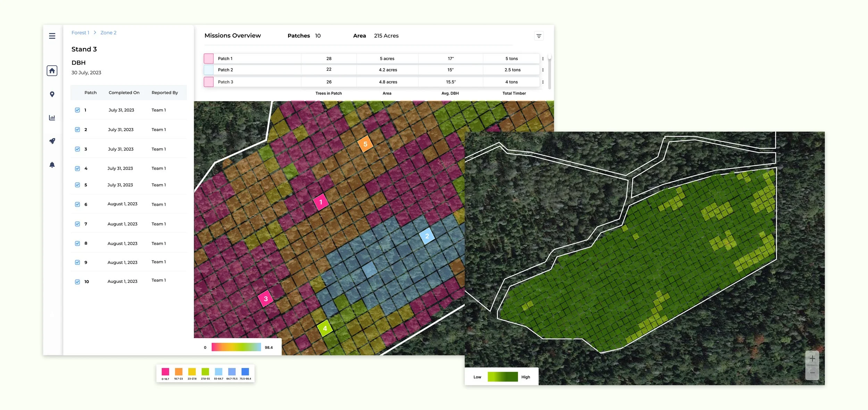
Task: Open notifications bell icon
Action: [52, 165]
